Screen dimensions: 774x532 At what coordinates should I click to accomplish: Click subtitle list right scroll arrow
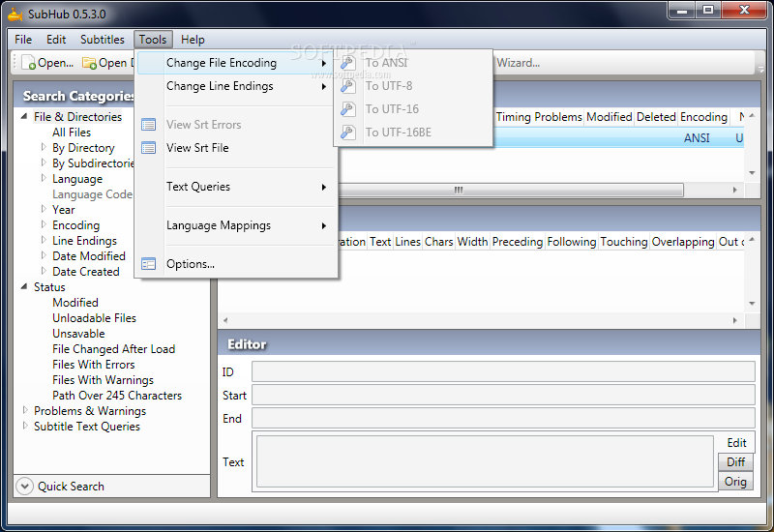[735, 320]
